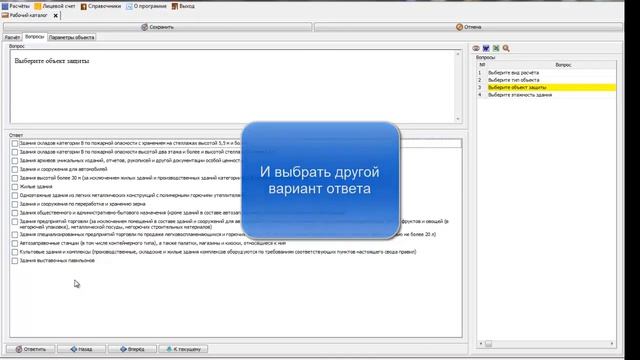The image size is (640, 360).
Task: Check Здания предприятий торговли option
Action: click(x=15, y=222)
